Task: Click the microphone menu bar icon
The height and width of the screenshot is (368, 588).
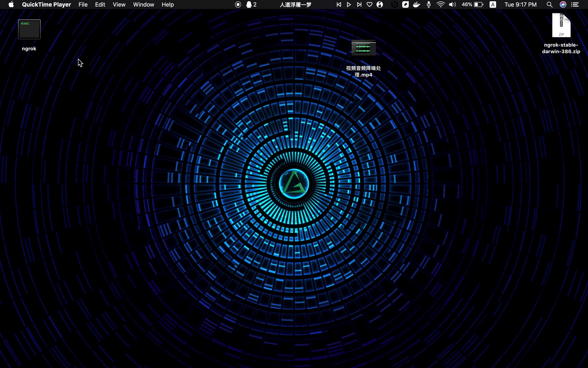Action: (429, 5)
